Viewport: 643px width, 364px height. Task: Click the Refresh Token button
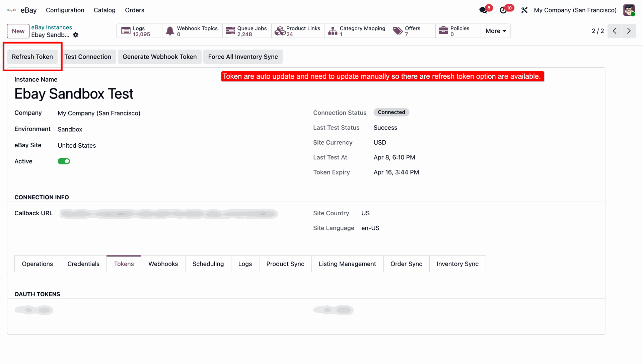point(32,57)
